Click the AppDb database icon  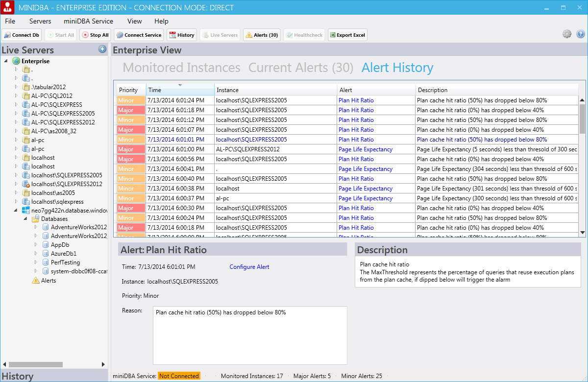46,245
